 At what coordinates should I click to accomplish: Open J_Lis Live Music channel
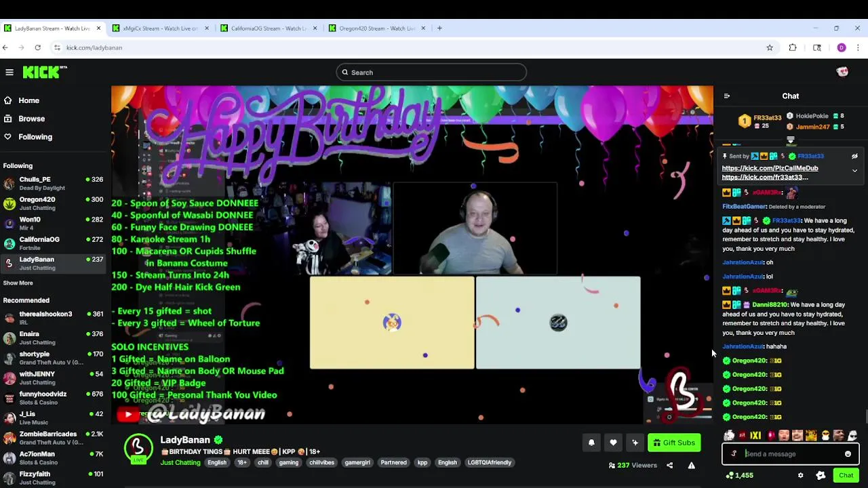coord(53,418)
